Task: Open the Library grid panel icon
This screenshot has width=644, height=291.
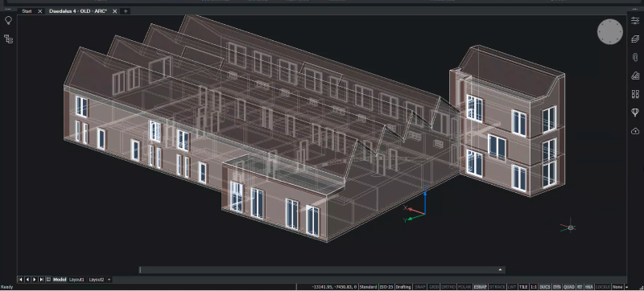Action: coord(635,94)
